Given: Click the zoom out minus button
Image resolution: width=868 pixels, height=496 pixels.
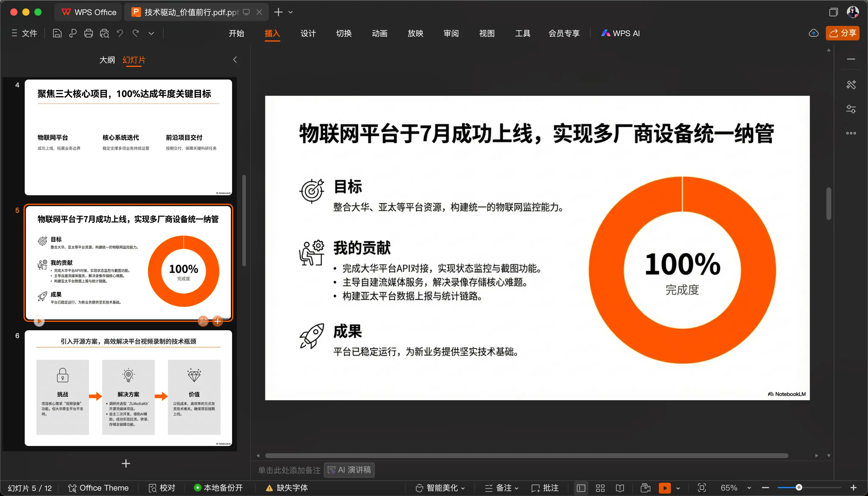Looking at the screenshot, I should pyautogui.click(x=766, y=488).
